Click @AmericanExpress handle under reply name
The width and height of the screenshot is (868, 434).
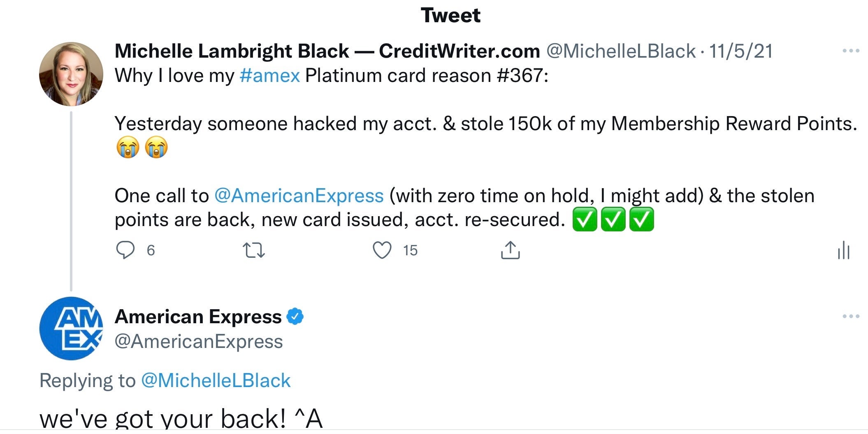click(199, 341)
